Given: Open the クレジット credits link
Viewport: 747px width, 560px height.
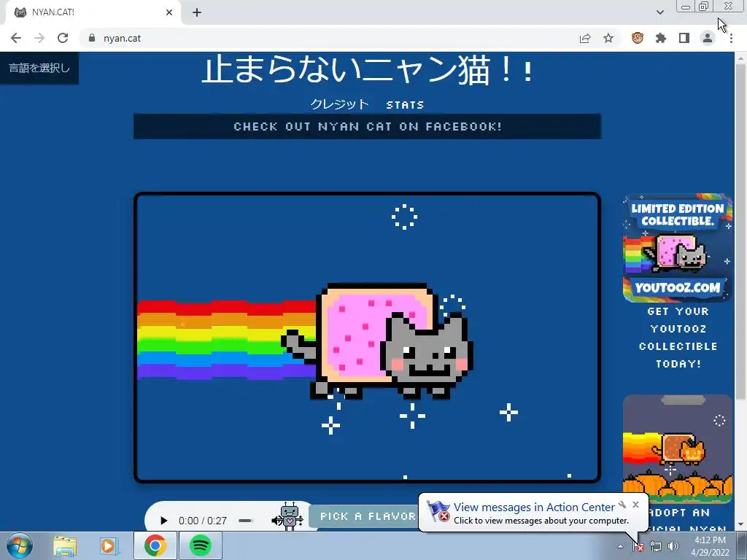Looking at the screenshot, I should pyautogui.click(x=339, y=104).
